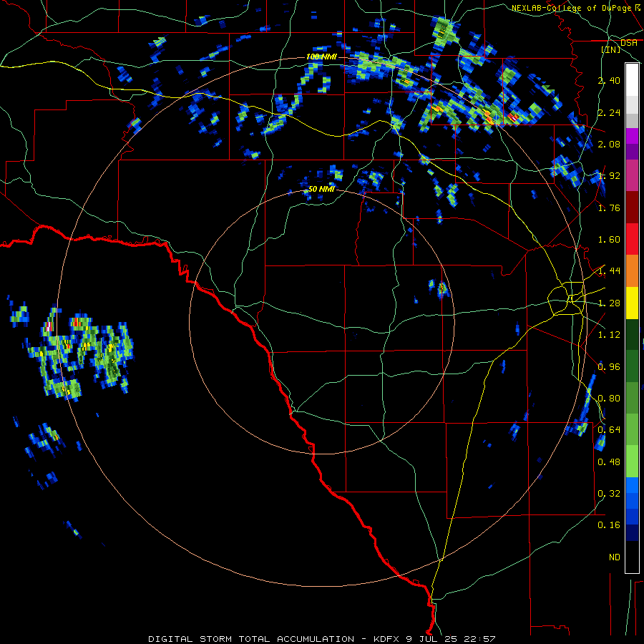Click the 1.60 legend value
The image size is (644, 644).
609,240
